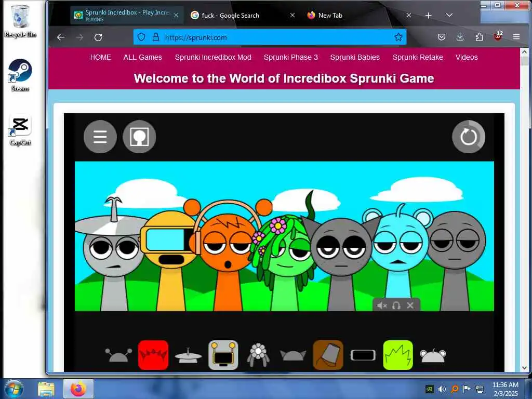Pick the black rectangular visor icon

363,355
